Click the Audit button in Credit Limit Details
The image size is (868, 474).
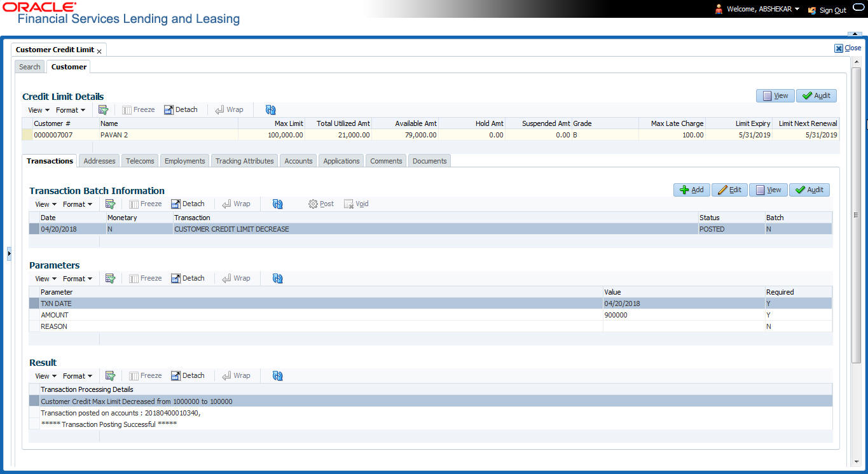click(x=816, y=95)
